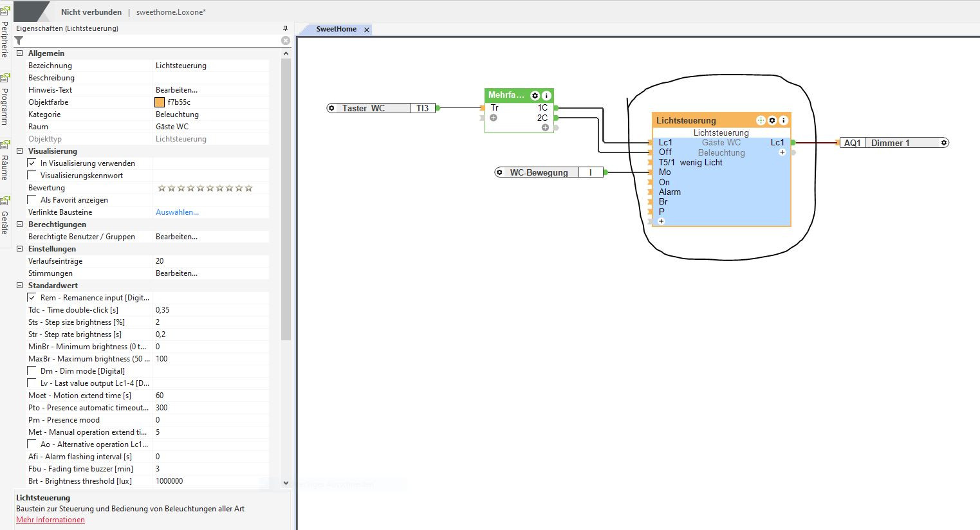The height and width of the screenshot is (530, 980).
Task: Click info icon on Mehrfachklick block
Action: click(546, 95)
